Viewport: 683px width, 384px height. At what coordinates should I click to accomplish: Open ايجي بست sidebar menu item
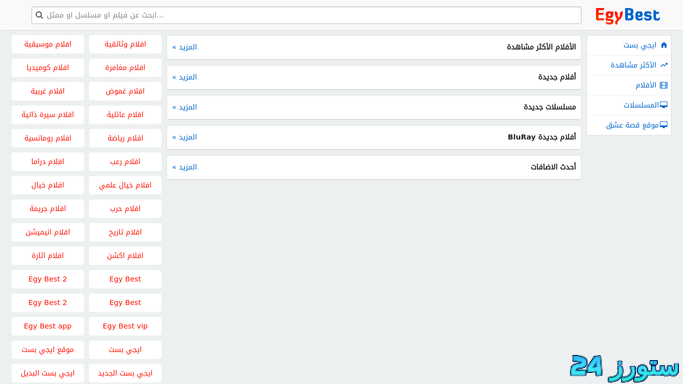click(x=629, y=45)
